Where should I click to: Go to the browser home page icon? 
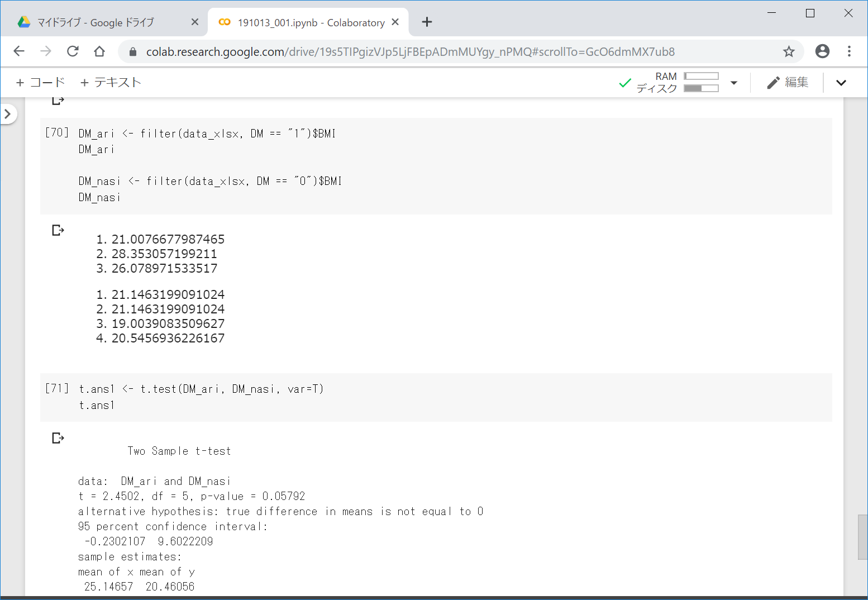click(x=99, y=51)
